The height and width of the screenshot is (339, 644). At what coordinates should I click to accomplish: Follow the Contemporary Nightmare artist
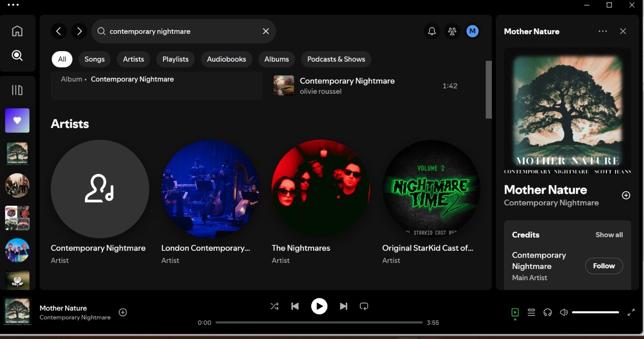point(604,266)
